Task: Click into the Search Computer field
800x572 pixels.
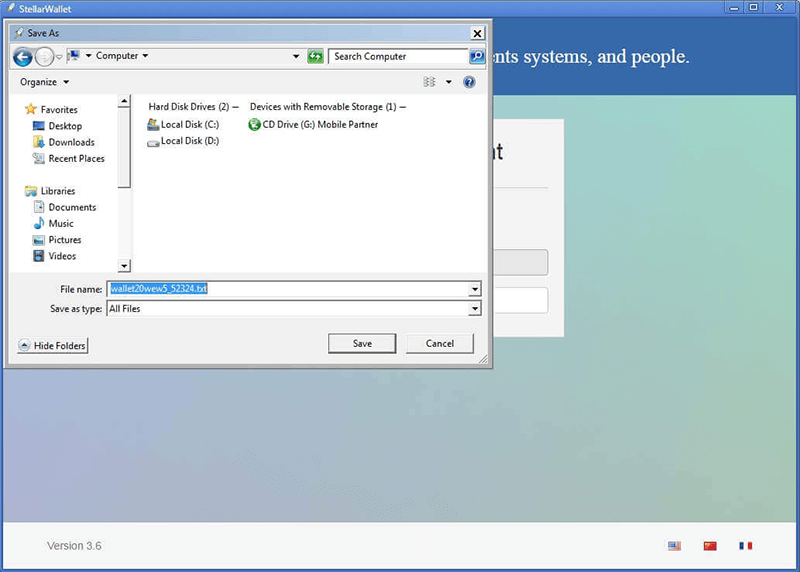Action: (398, 56)
